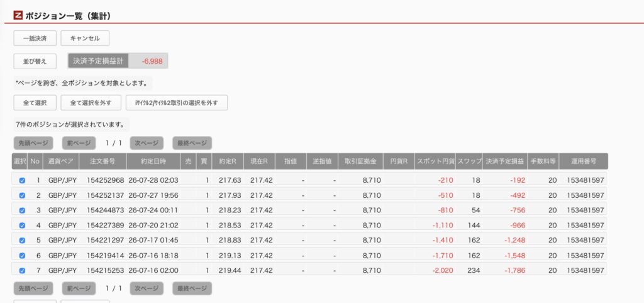The width and height of the screenshot is (644, 303).
Task: Click the スワップ value 234
Action: coord(474,270)
